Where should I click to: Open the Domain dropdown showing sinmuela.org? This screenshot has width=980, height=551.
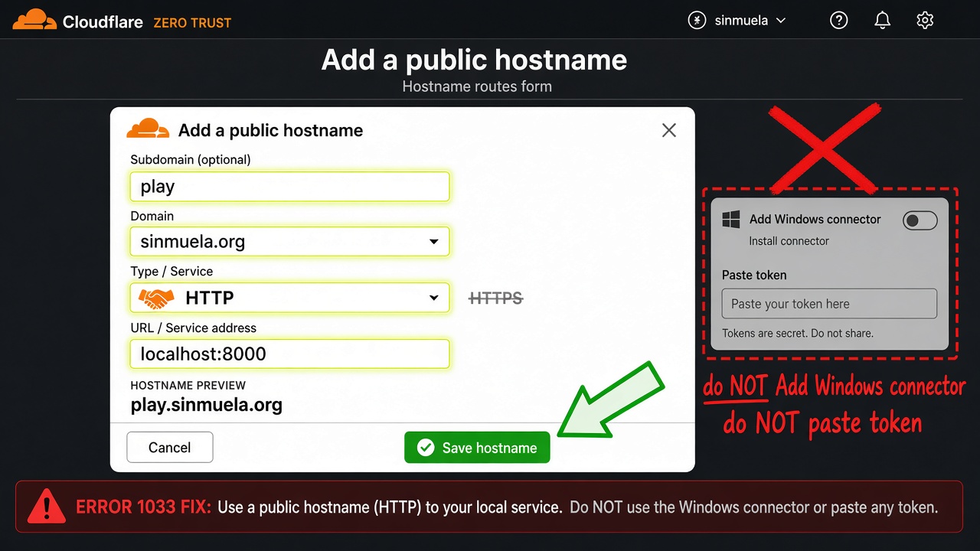click(x=289, y=242)
